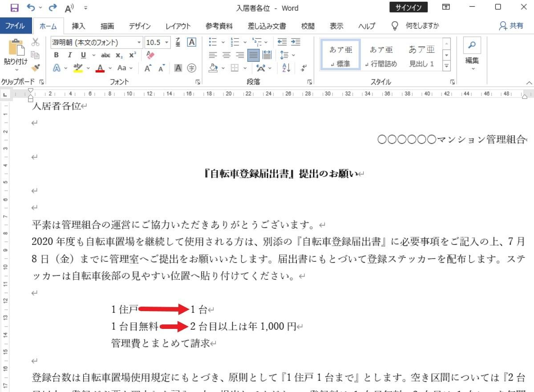Open the font name dropdown
Viewport: 534px width, 392px height.
139,42
